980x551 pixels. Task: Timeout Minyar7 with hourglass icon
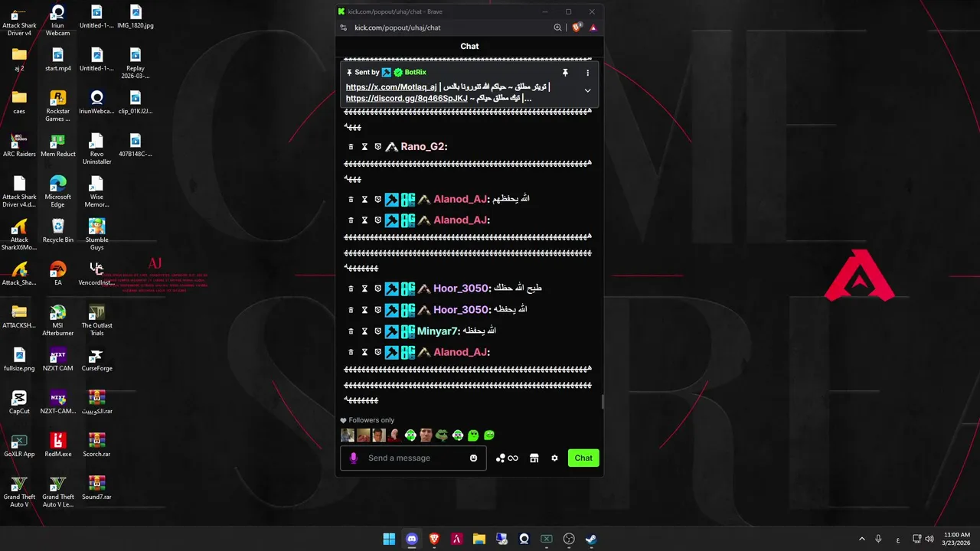[x=364, y=331]
